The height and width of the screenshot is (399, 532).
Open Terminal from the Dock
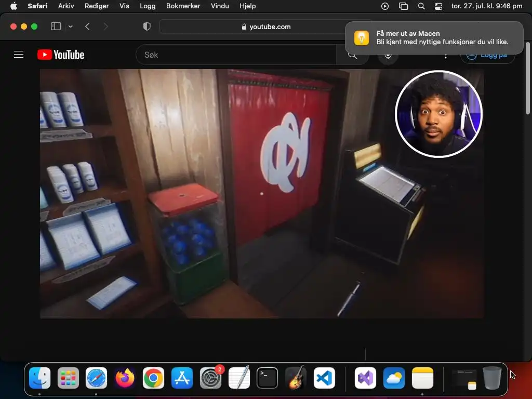coord(268,378)
